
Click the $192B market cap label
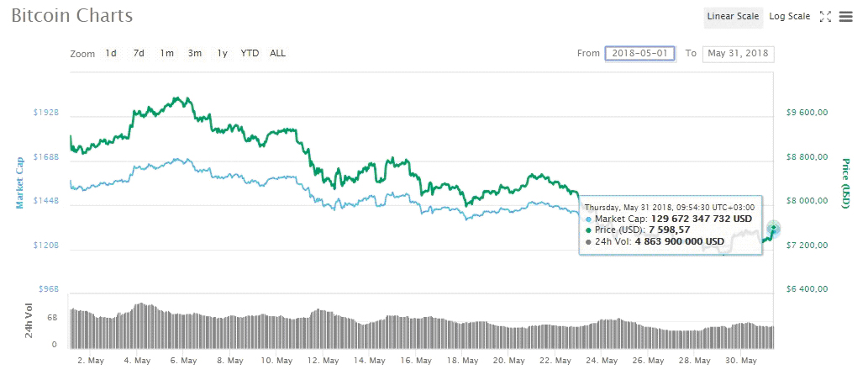(45, 113)
